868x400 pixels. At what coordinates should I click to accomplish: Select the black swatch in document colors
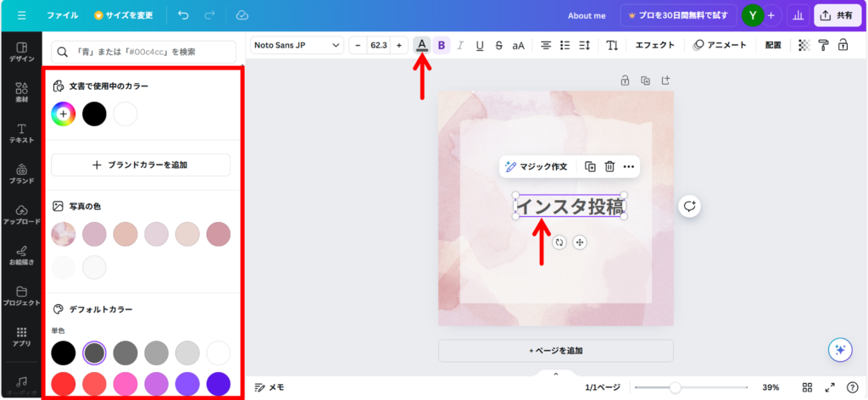click(94, 114)
